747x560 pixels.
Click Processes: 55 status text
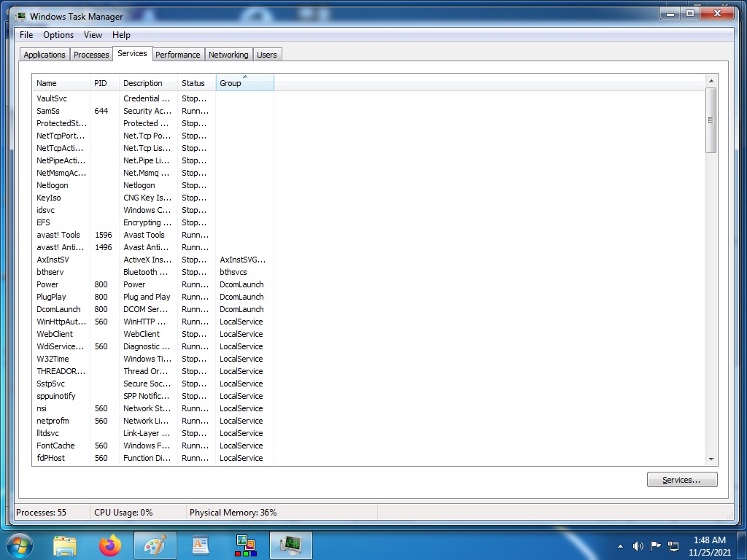click(x=41, y=513)
